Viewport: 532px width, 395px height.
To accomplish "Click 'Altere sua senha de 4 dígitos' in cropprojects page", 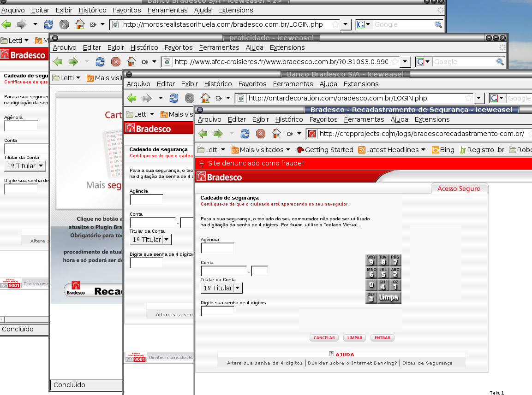I will click(265, 363).
